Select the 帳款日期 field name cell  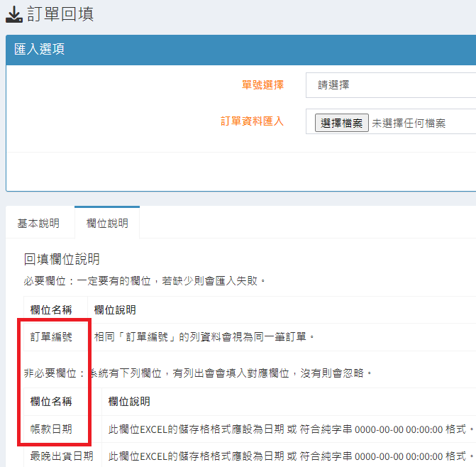[51, 429]
